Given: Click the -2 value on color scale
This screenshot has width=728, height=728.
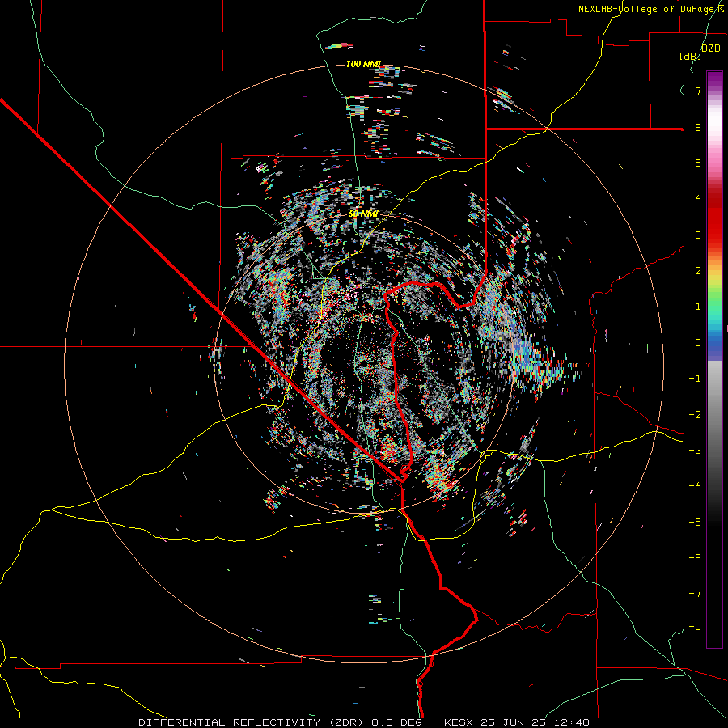Looking at the screenshot, I should pos(695,415).
